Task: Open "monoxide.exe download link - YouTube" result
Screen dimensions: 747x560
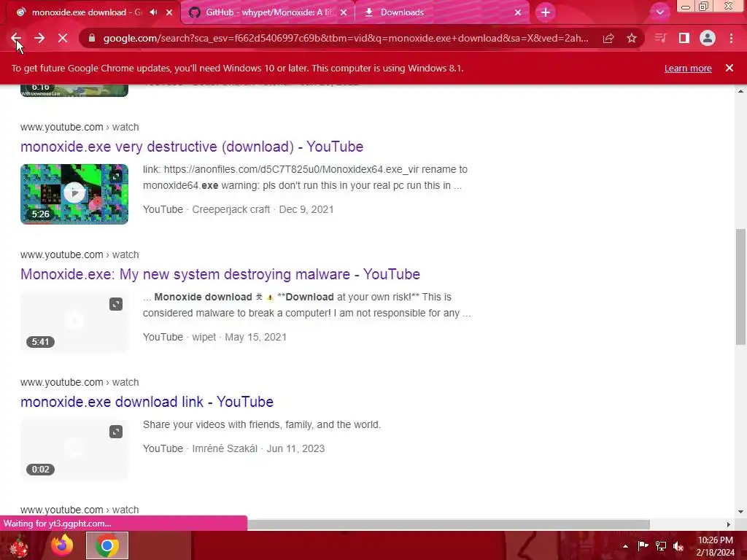Action: 147,402
